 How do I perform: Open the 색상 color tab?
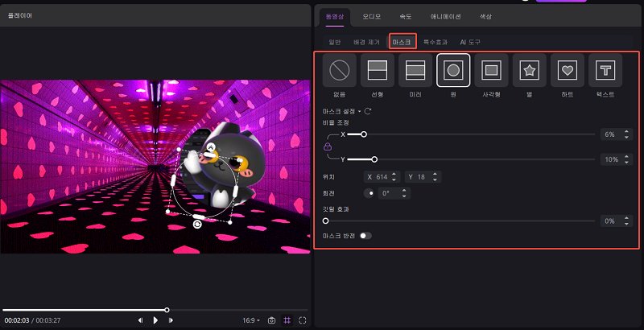[485, 17]
